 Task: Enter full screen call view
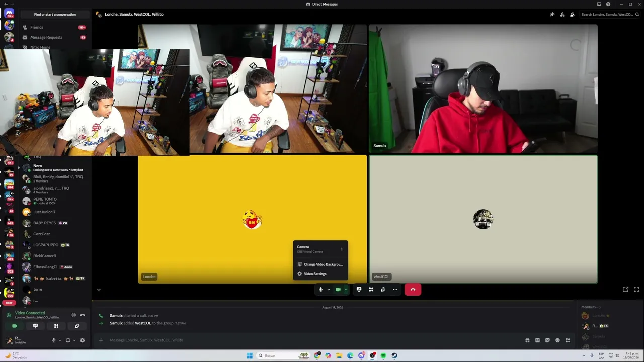[x=636, y=289]
